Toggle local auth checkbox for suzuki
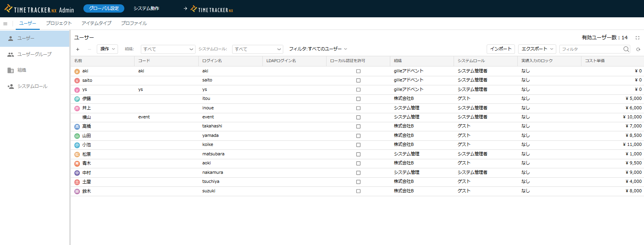 tap(358, 191)
